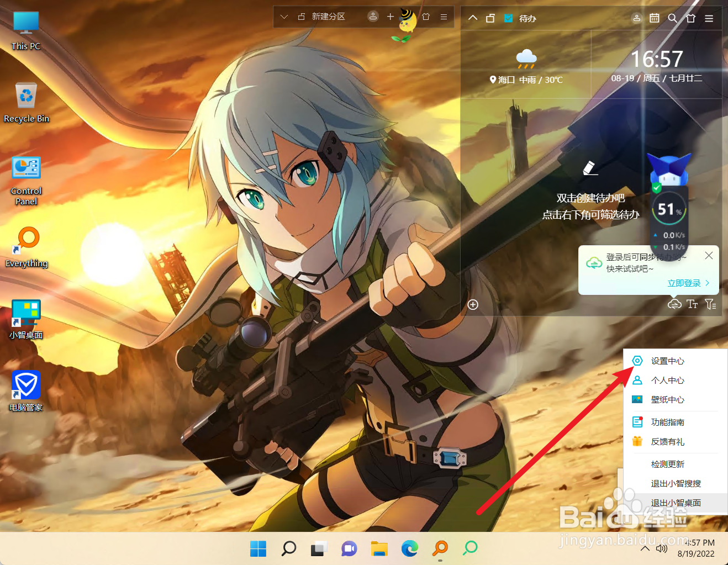Image resolution: width=728 pixels, height=565 pixels.
Task: Open the filter todos funnel icon
Action: click(710, 304)
